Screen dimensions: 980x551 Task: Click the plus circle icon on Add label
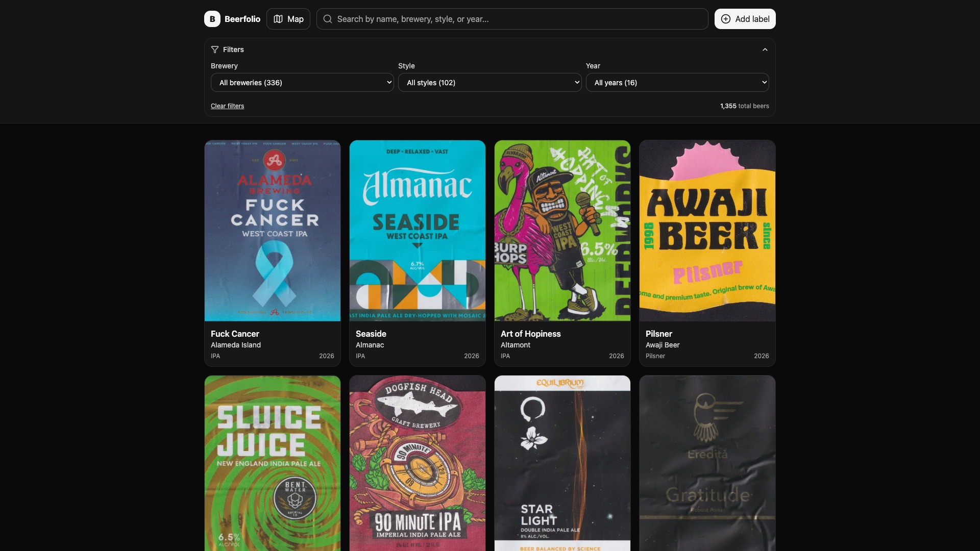(726, 19)
